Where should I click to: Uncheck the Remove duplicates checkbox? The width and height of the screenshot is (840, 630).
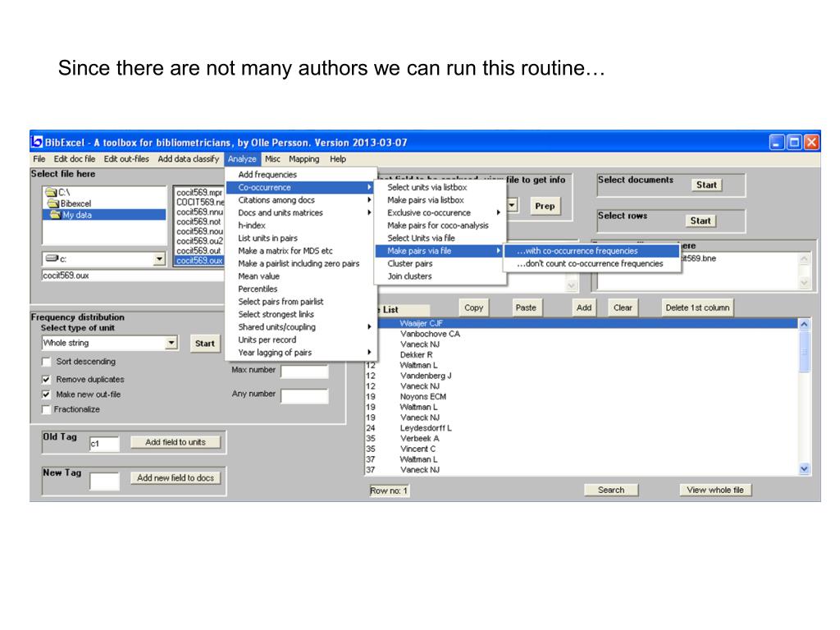click(x=47, y=379)
